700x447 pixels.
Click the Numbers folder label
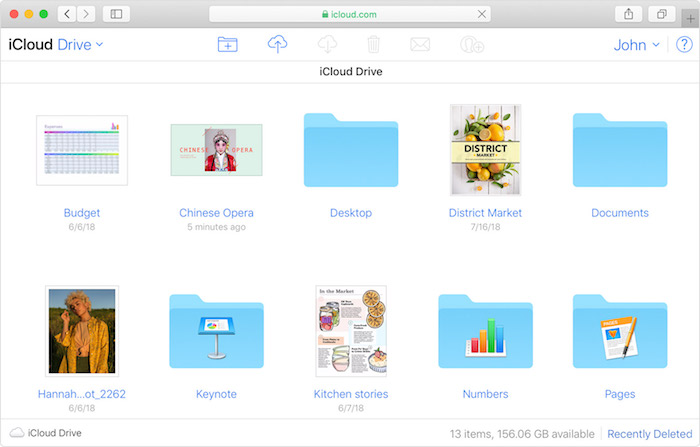485,394
